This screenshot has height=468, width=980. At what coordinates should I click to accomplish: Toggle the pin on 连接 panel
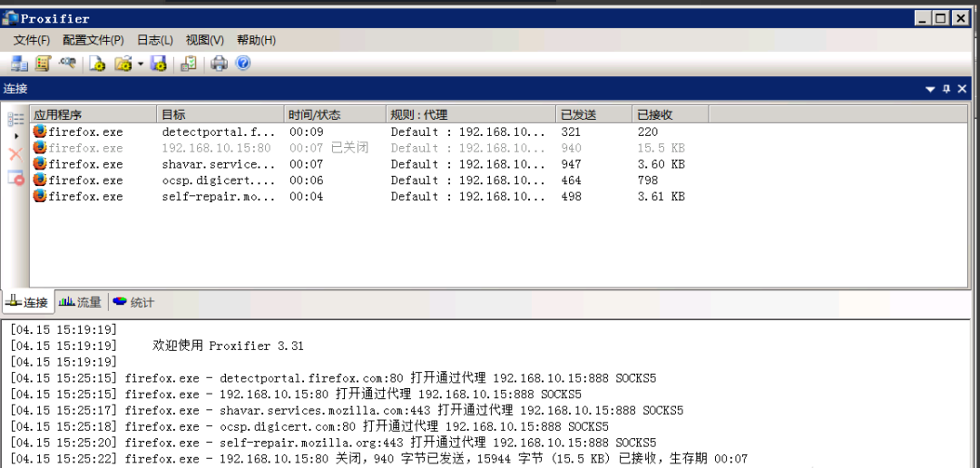tap(946, 89)
